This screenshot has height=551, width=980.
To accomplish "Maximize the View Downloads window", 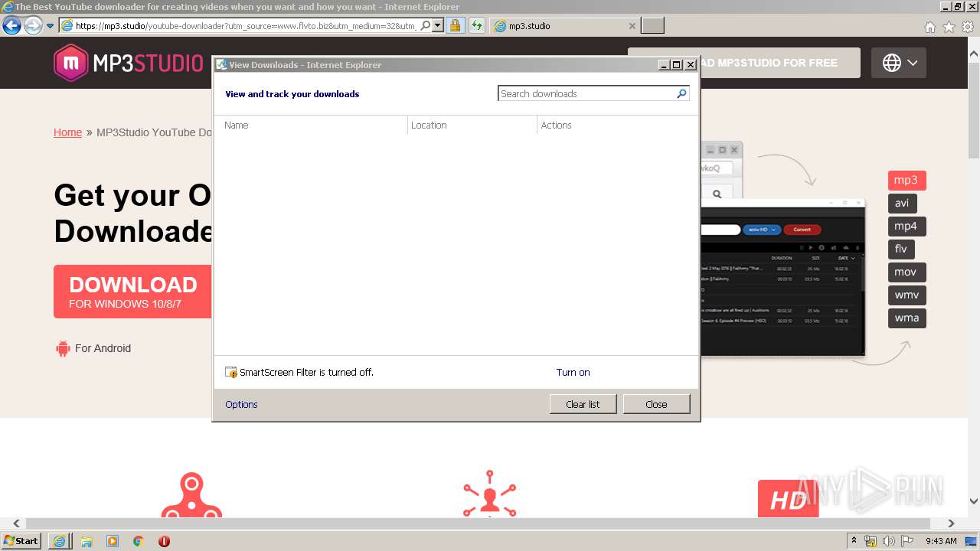I will [677, 65].
